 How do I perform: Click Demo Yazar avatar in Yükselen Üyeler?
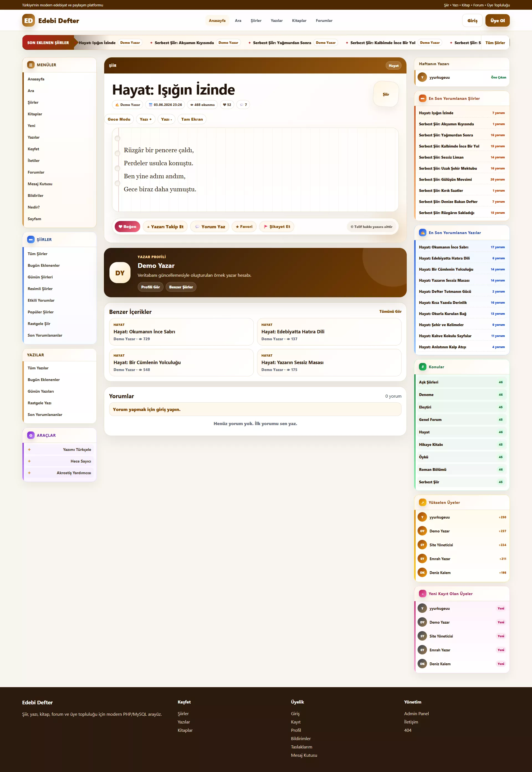[x=422, y=531]
